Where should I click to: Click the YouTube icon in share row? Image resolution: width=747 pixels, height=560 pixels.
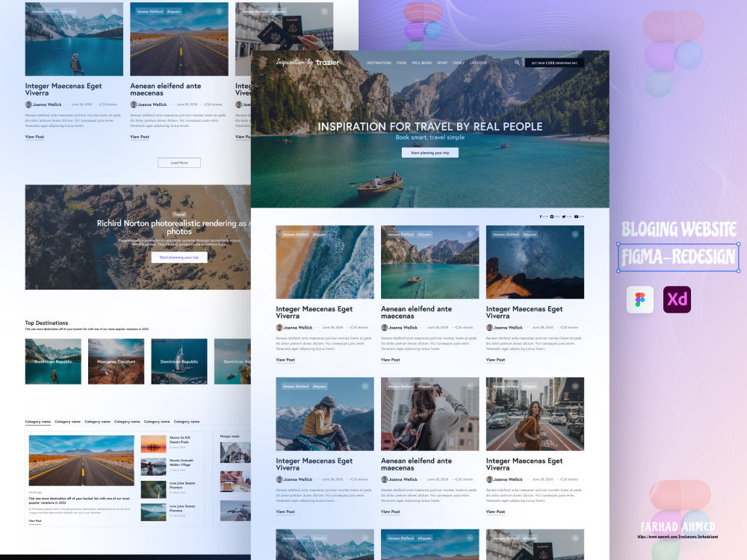point(577,217)
